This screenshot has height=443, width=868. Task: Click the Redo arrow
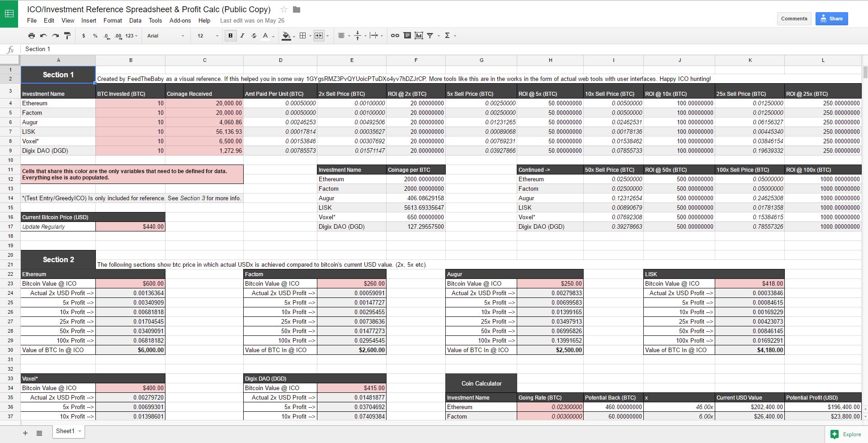55,36
